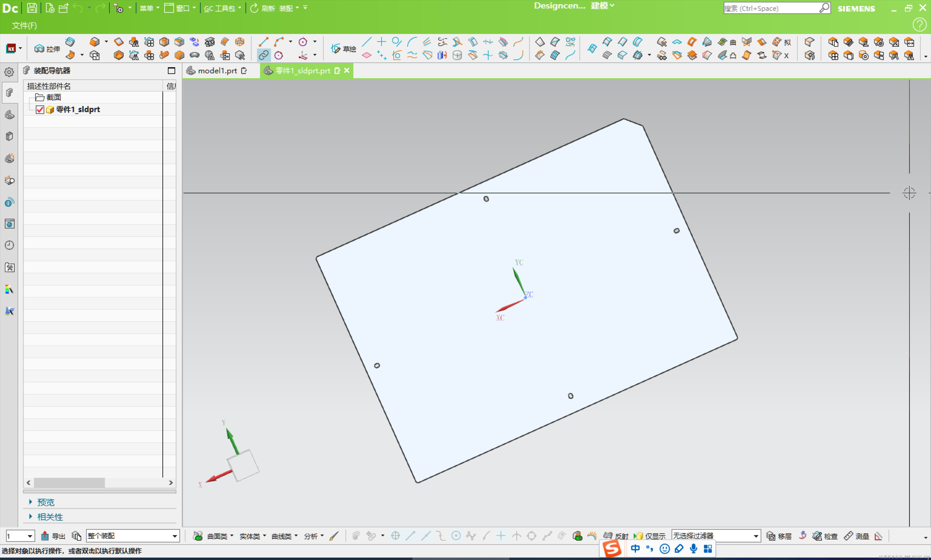The image size is (931, 560).
Task: Click the 导出 export button
Action: pos(53,536)
